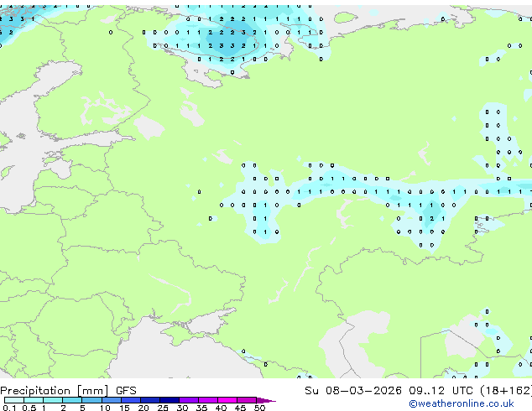Select the 5–10 mm legend color swatch
The height and width of the screenshot is (411, 532).
91,400
